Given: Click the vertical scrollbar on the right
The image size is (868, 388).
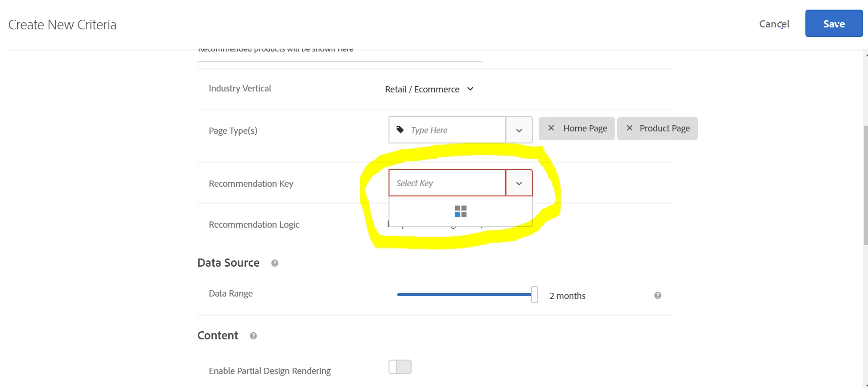Looking at the screenshot, I should 865,185.
